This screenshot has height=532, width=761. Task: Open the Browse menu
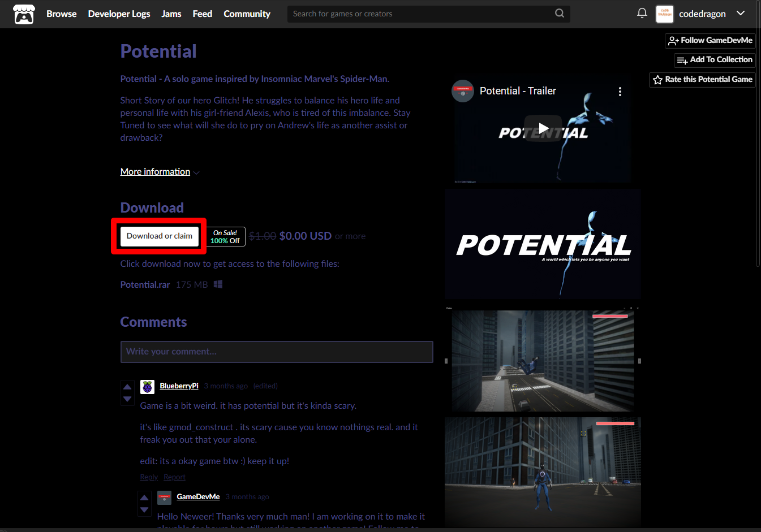point(61,14)
